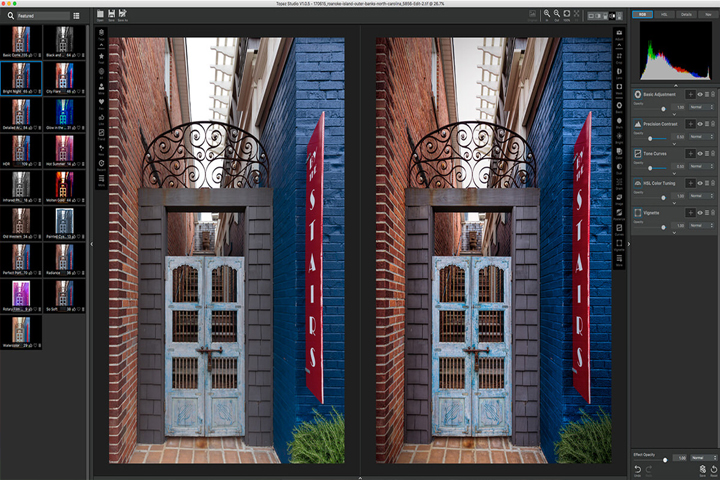Set zoom to 100% icon
The width and height of the screenshot is (720, 480).
tap(567, 14)
